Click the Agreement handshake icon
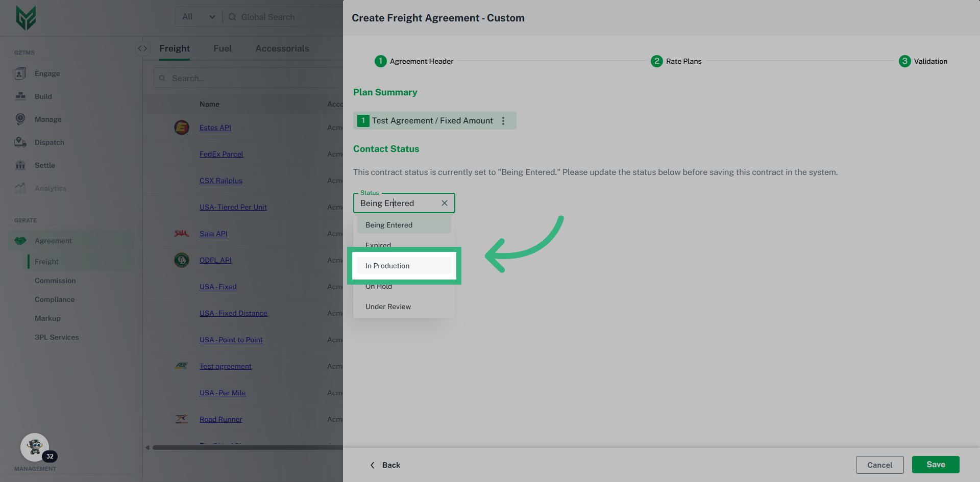This screenshot has height=482, width=980. pos(20,241)
